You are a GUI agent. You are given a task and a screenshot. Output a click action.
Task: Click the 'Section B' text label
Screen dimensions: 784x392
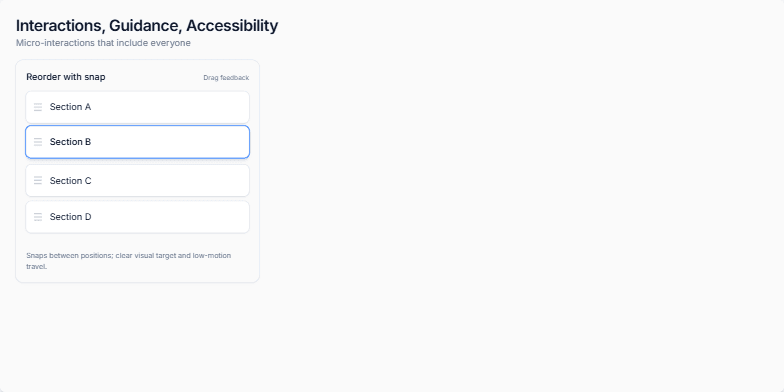[x=70, y=142]
